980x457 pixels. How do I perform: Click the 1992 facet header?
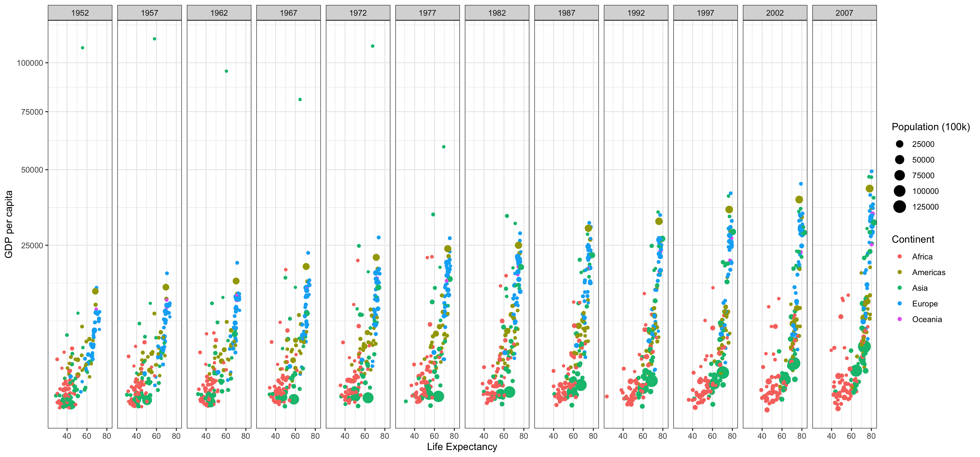click(636, 13)
